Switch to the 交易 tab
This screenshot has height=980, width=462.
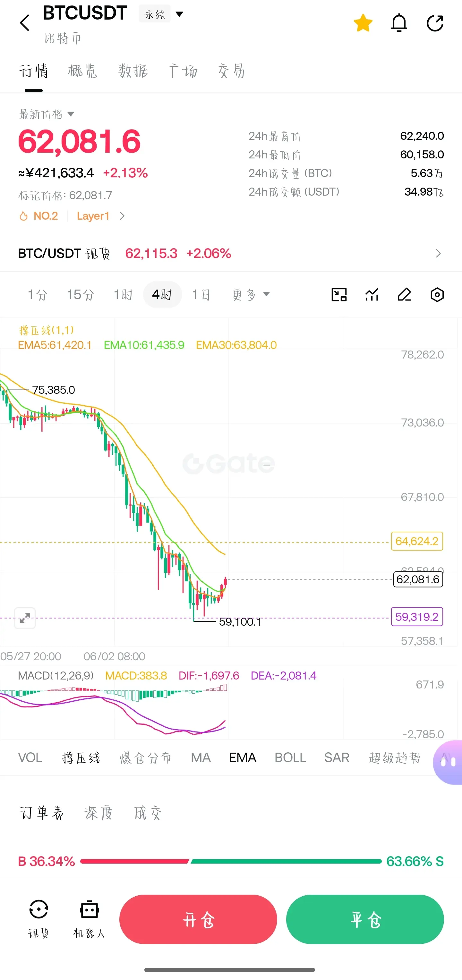pos(232,71)
